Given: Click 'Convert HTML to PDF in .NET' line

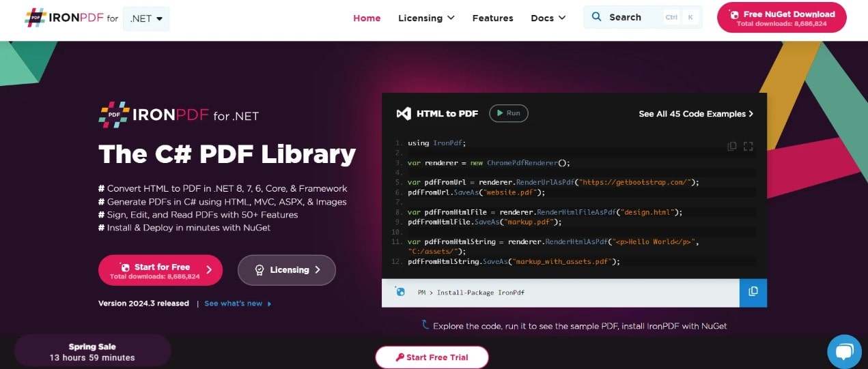Looking at the screenshot, I should pyautogui.click(x=223, y=188).
